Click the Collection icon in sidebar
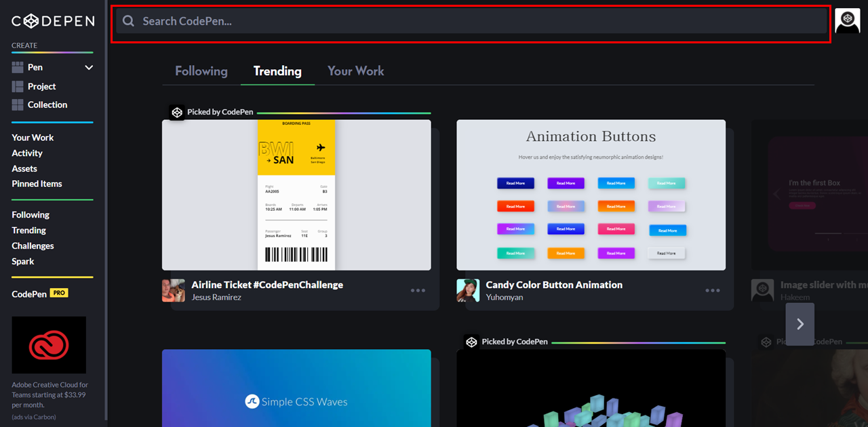Viewport: 868px width, 427px height. (18, 104)
